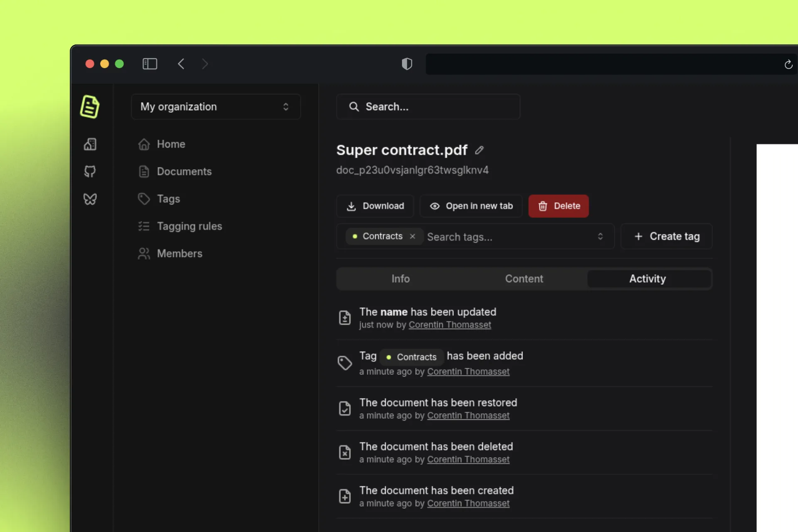Image resolution: width=798 pixels, height=532 pixels.
Task: Click the Home house icon in the sidebar
Action: [143, 144]
